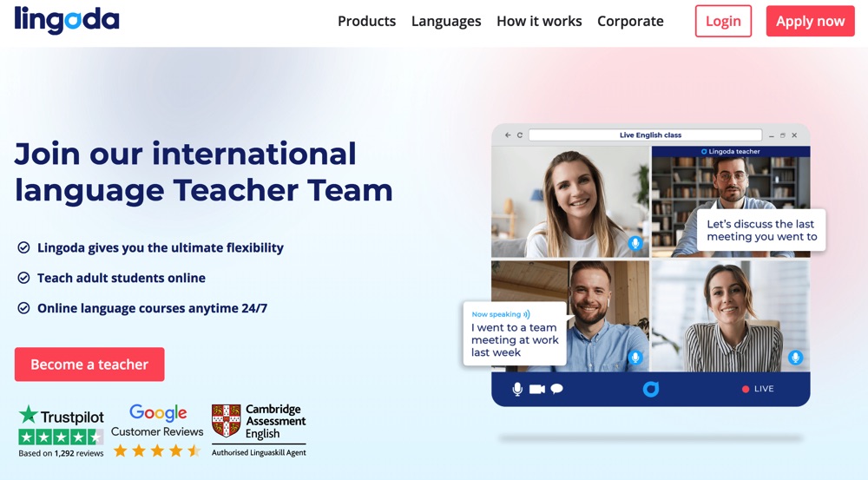
Task: Click the Join our international headline
Action: coord(204,172)
